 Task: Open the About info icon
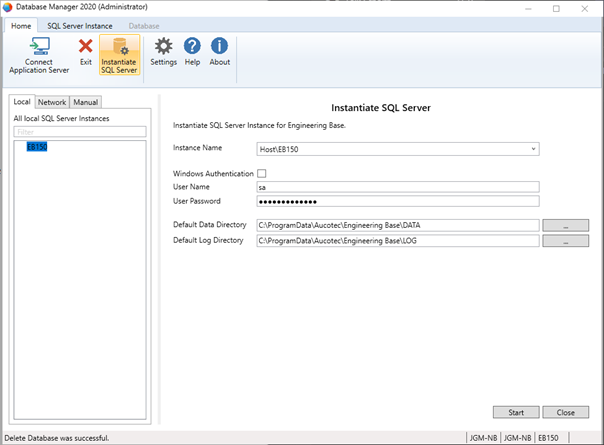(x=220, y=46)
